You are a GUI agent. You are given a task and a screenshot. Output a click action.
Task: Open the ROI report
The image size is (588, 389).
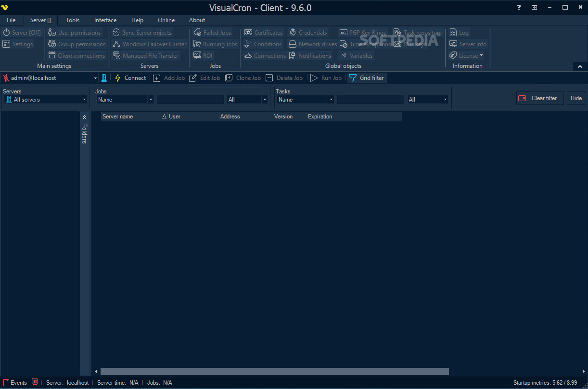[203, 56]
